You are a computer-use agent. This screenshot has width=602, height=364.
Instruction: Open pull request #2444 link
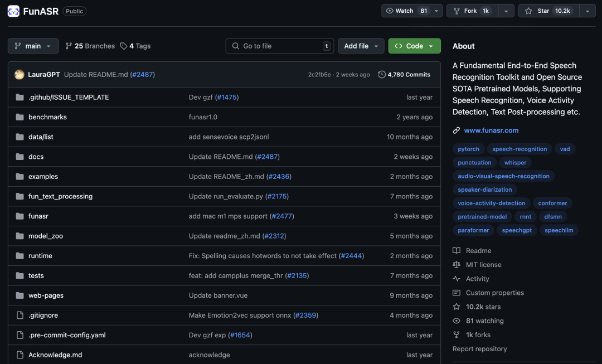click(x=351, y=256)
